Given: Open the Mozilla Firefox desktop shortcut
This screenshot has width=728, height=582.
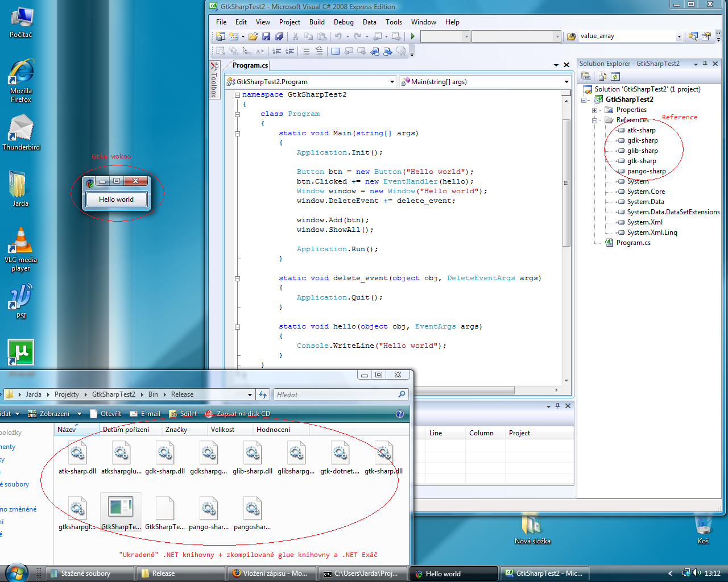Looking at the screenshot, I should coord(21,81).
